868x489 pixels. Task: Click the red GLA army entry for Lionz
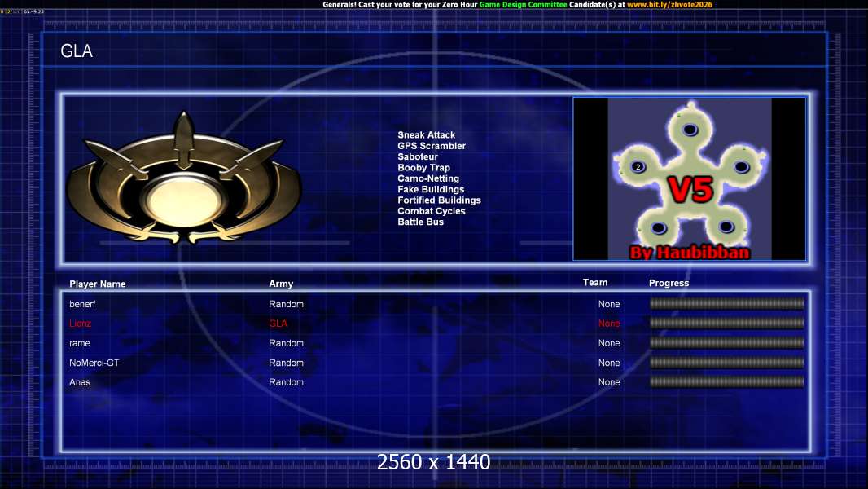[278, 324]
